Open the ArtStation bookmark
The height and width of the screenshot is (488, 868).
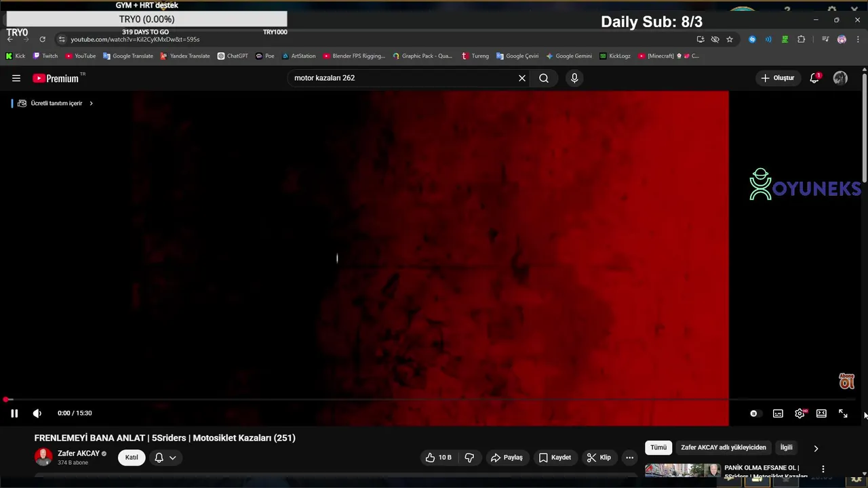tap(299, 56)
